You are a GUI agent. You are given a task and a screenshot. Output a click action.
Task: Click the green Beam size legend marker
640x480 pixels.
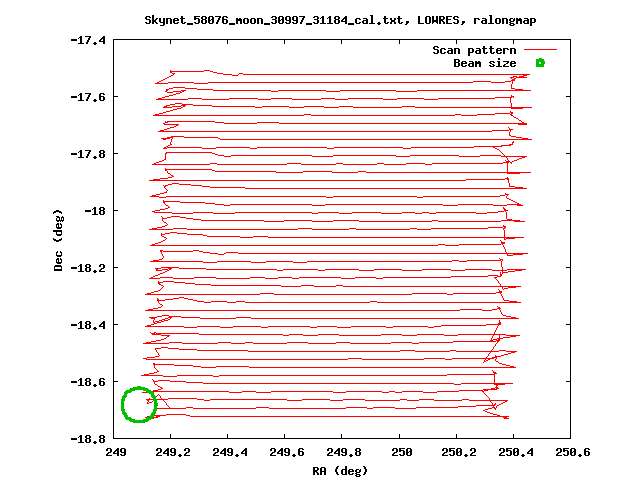click(x=540, y=63)
